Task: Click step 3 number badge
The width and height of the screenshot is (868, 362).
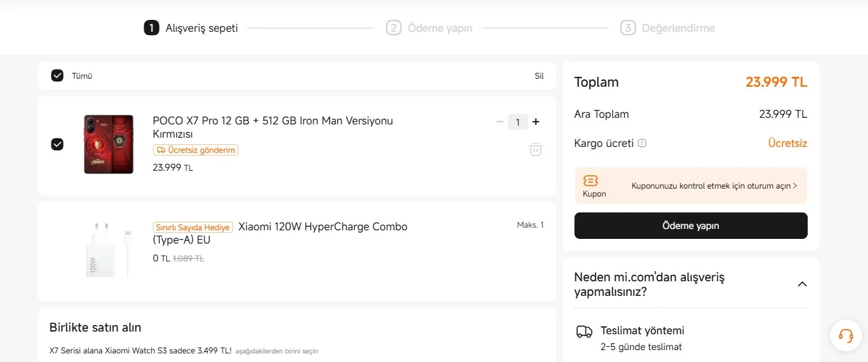Action: pyautogui.click(x=627, y=28)
